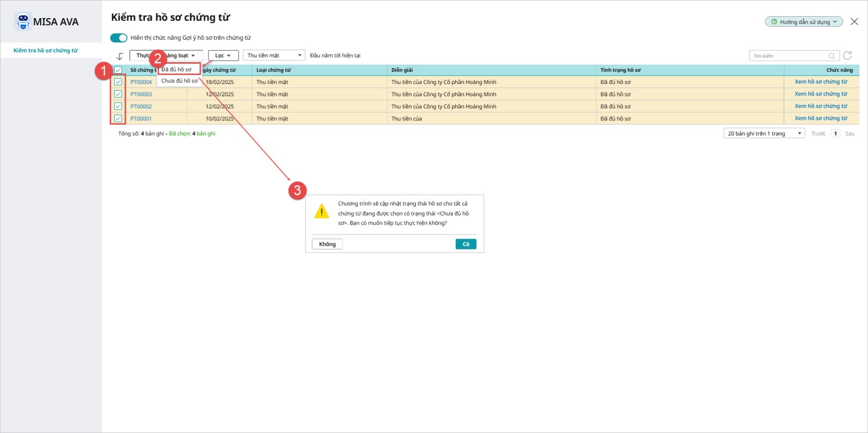The width and height of the screenshot is (868, 433).
Task: Click the MISA AVA robot logo
Action: click(x=23, y=21)
